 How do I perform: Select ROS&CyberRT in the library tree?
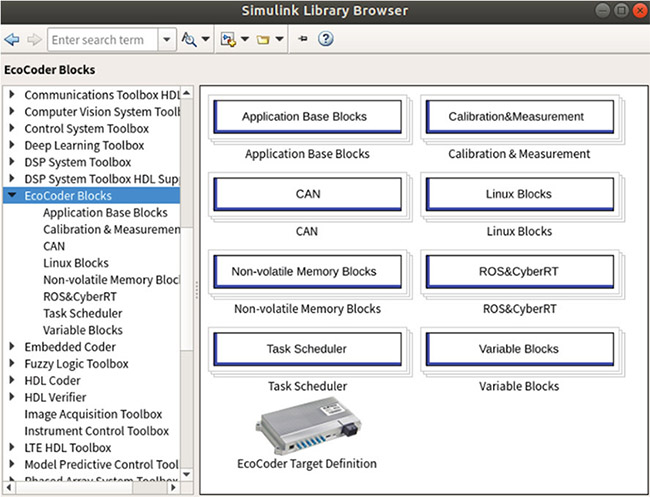click(x=80, y=297)
